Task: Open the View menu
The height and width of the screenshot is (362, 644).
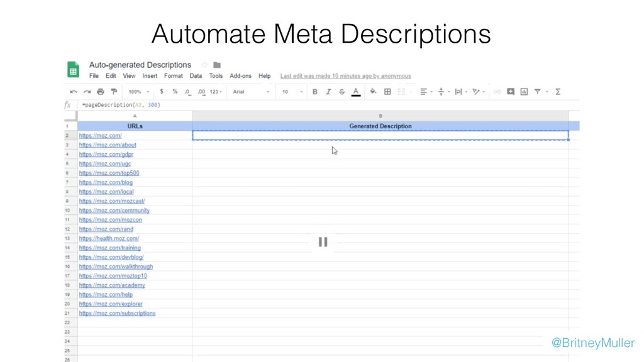Action: pos(129,76)
